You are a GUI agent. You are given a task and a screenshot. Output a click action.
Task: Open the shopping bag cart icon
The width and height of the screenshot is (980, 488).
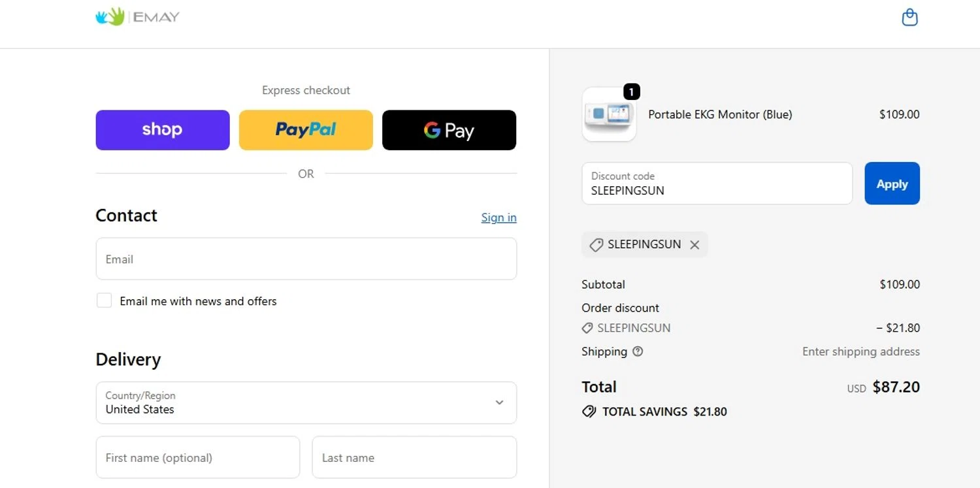coord(909,17)
